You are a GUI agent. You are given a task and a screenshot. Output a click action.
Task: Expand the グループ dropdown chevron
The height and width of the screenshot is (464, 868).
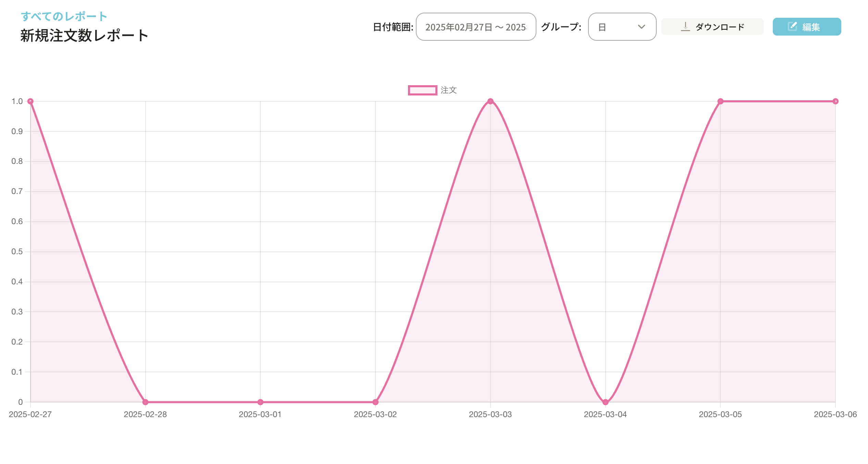641,27
